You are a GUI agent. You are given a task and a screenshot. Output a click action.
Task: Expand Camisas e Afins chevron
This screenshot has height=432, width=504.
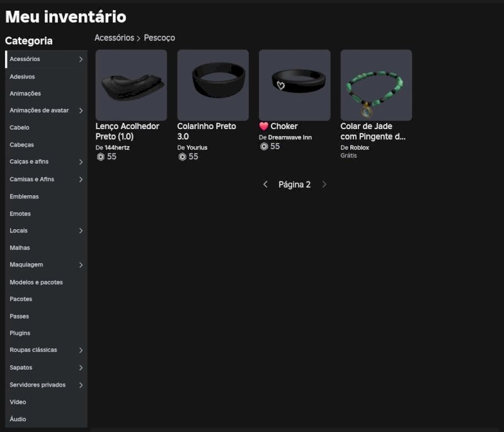click(x=81, y=179)
